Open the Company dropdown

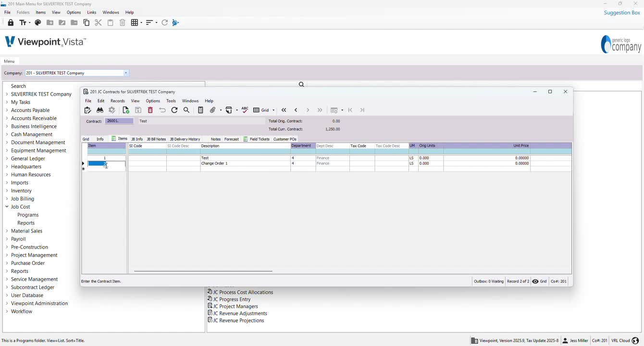(x=126, y=73)
